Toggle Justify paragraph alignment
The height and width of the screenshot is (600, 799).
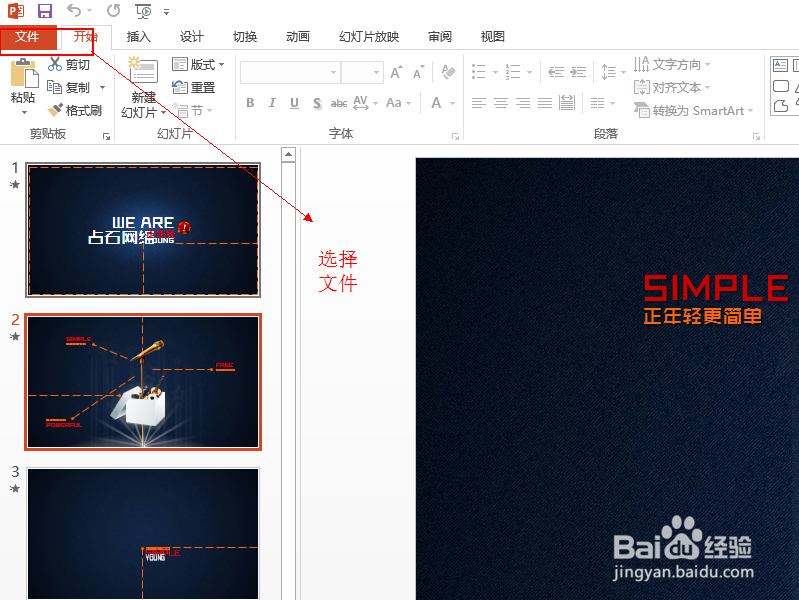click(545, 103)
